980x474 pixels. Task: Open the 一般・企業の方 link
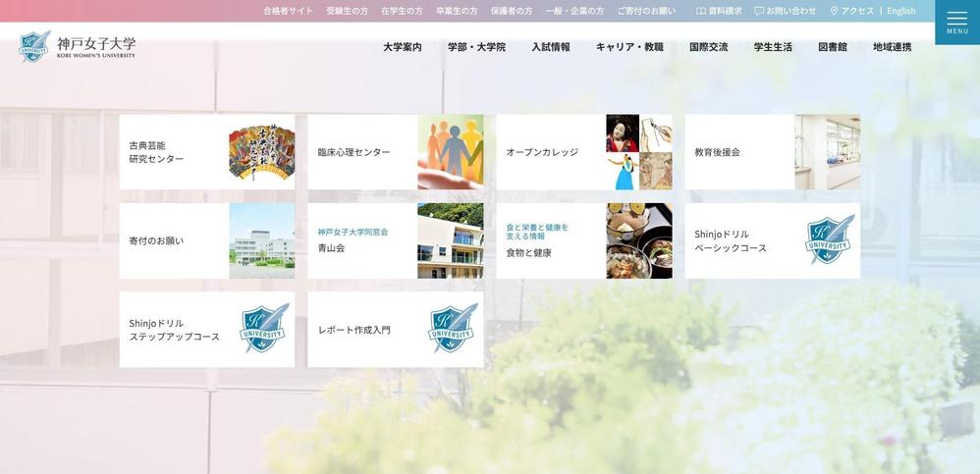click(x=574, y=11)
